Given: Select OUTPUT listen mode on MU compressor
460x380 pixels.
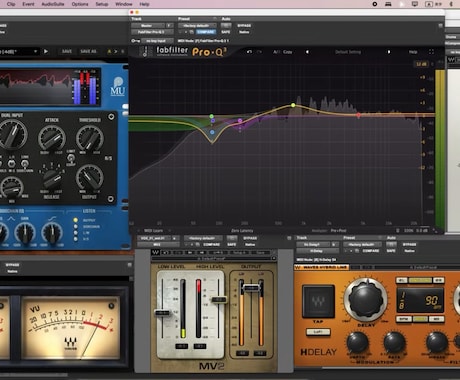Looking at the screenshot, I should tap(76, 220).
